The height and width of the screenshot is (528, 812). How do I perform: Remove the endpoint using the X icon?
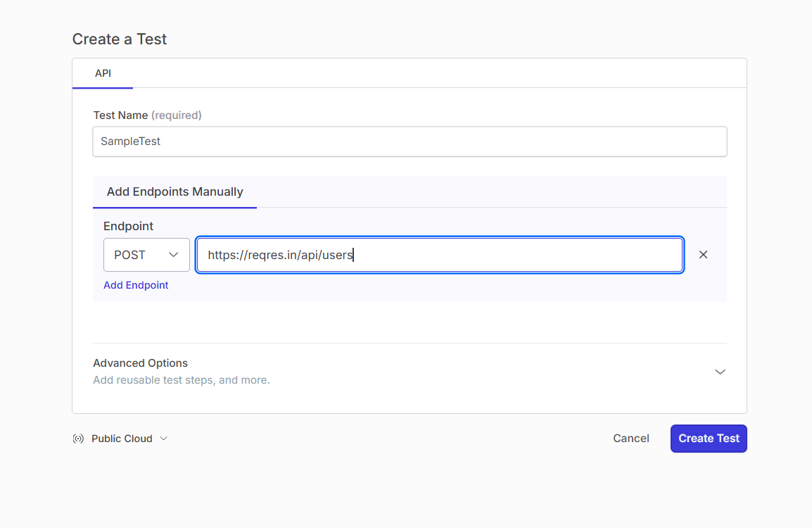703,254
